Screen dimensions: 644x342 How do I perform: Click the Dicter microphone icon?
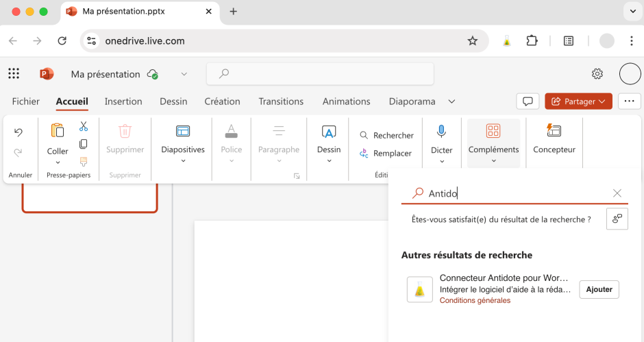pos(441,132)
